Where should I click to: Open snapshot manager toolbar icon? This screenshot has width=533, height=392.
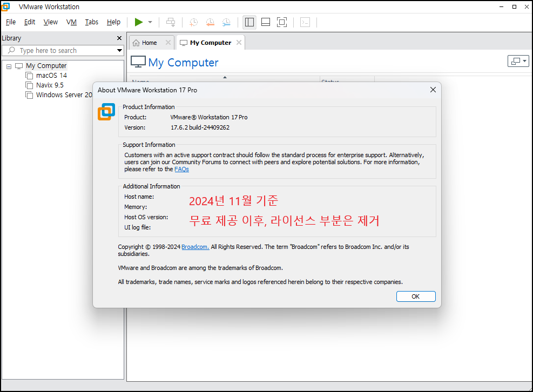226,22
